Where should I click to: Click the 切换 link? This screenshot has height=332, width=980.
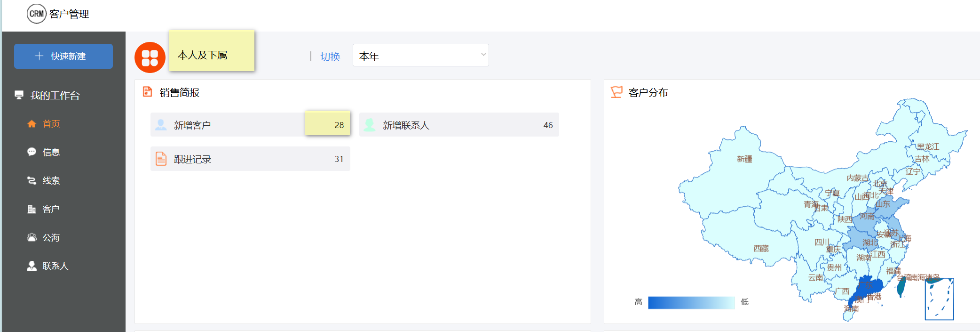330,57
